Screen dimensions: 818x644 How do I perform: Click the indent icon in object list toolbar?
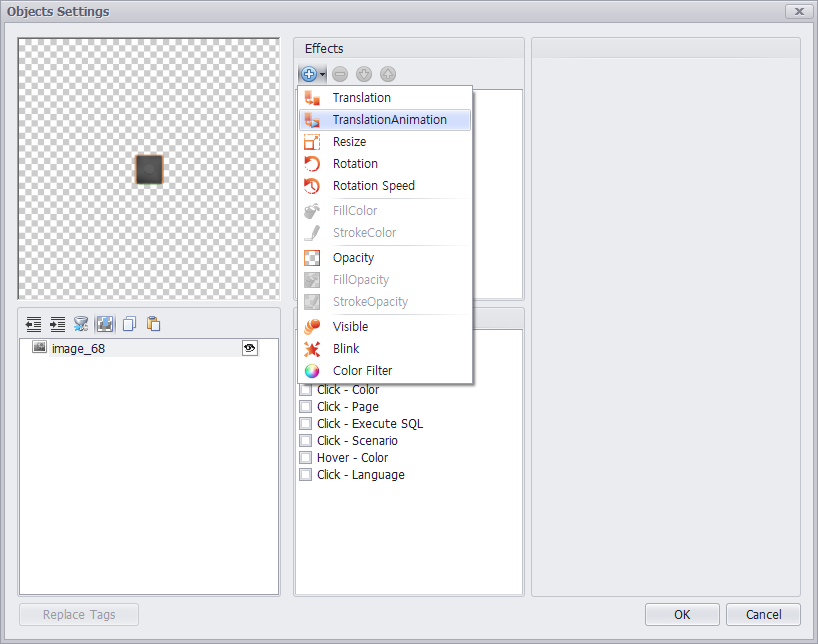click(58, 324)
